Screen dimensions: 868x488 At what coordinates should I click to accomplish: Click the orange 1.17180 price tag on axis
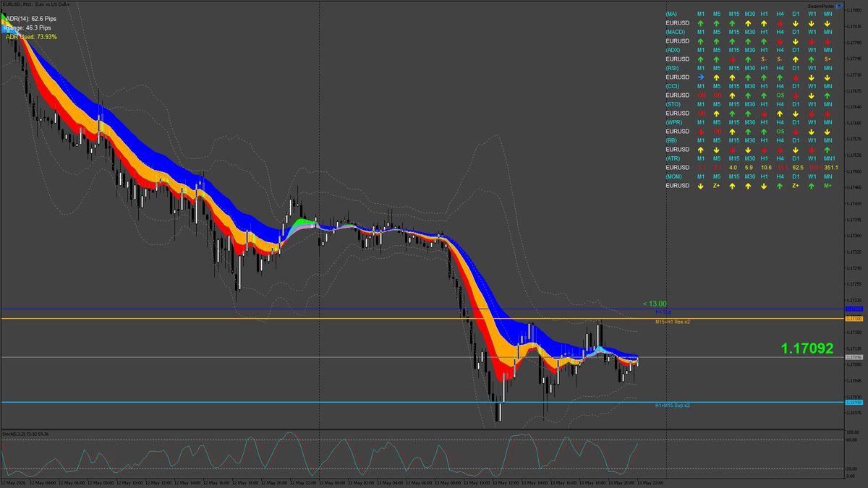(854, 318)
